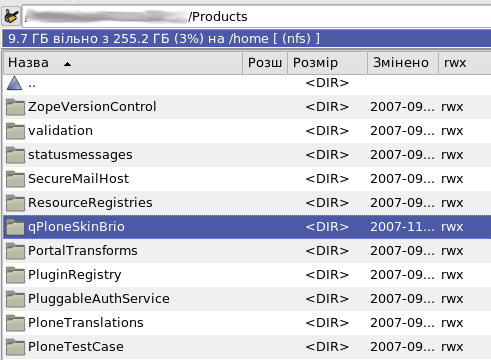Click the PloneTestCase folder icon
Viewport: 491px width, 360px height.
pyautogui.click(x=15, y=347)
